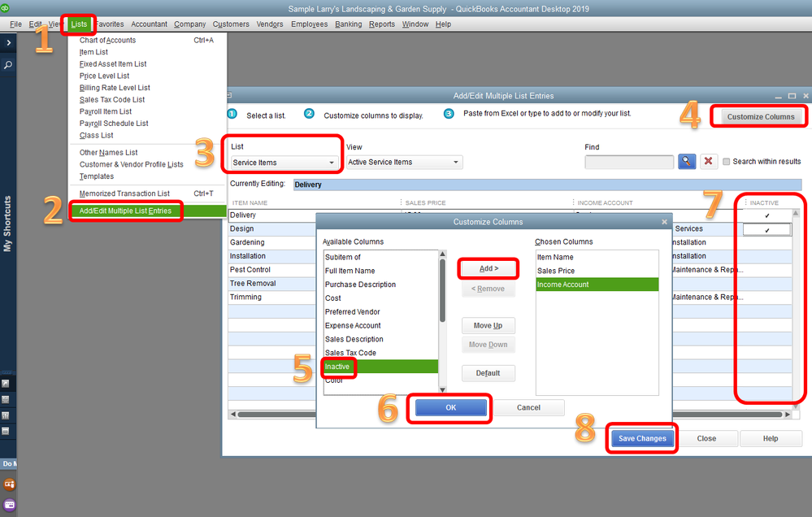Select Sales Price in the Chosen Columns list
The image size is (812, 517).
[x=597, y=271]
